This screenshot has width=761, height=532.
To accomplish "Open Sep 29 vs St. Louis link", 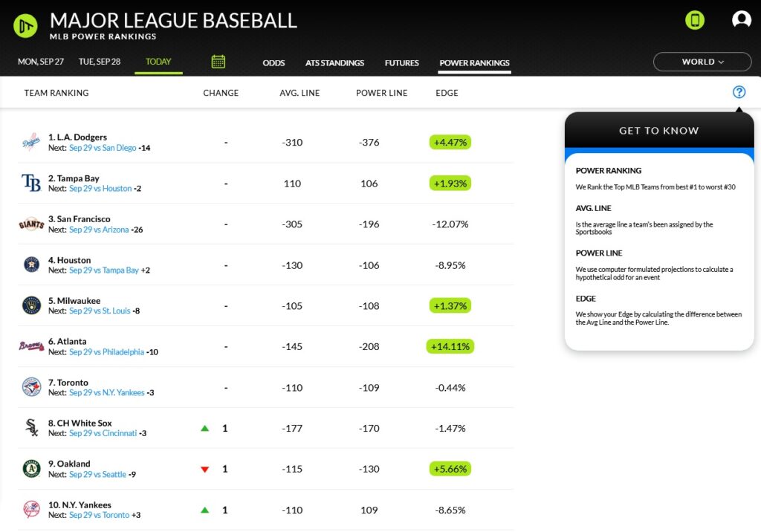I will (x=100, y=311).
